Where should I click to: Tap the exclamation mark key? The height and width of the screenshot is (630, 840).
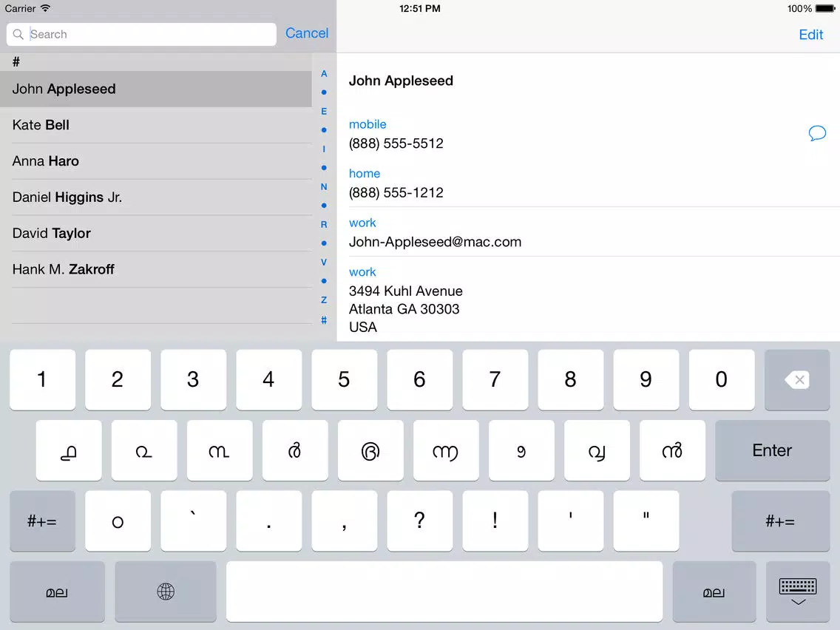tap(495, 521)
